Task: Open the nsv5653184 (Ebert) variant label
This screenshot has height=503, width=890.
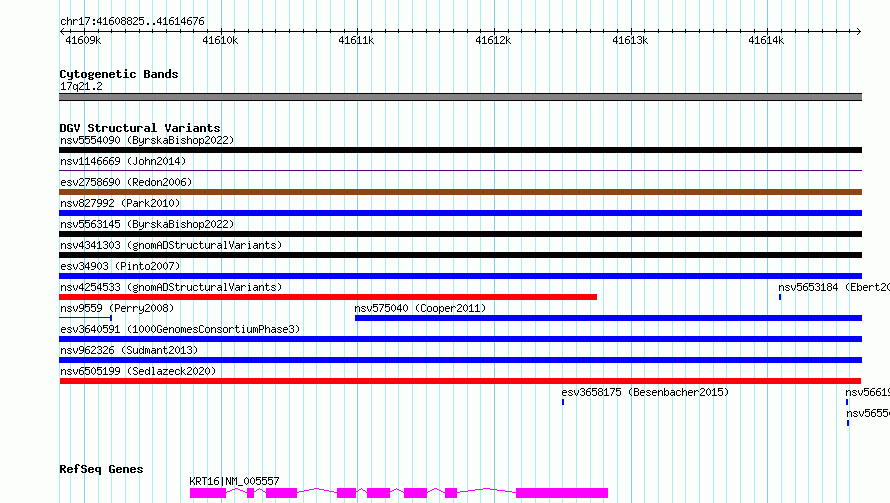Action: (834, 287)
